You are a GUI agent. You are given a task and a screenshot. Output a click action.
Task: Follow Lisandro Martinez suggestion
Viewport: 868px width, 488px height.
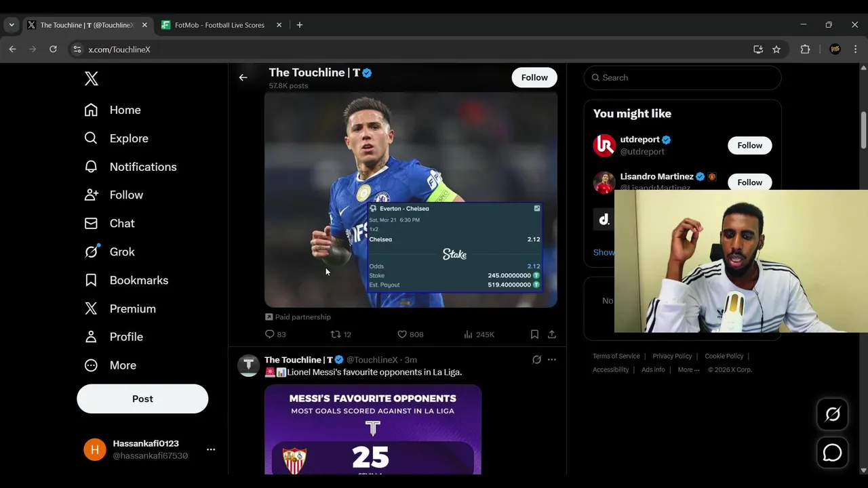point(750,182)
